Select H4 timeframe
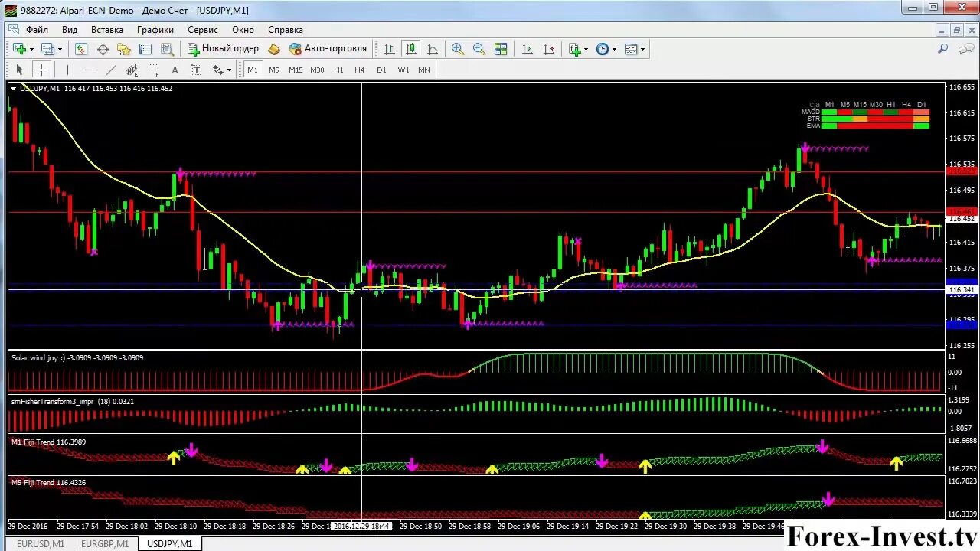Viewport: 980px width, 551px height. (x=360, y=70)
